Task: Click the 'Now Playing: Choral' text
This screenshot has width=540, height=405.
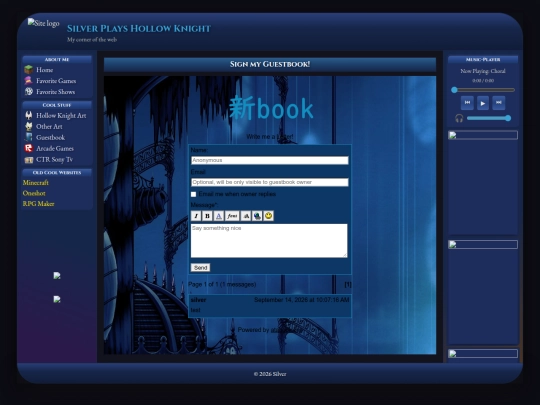Action: pos(483,71)
